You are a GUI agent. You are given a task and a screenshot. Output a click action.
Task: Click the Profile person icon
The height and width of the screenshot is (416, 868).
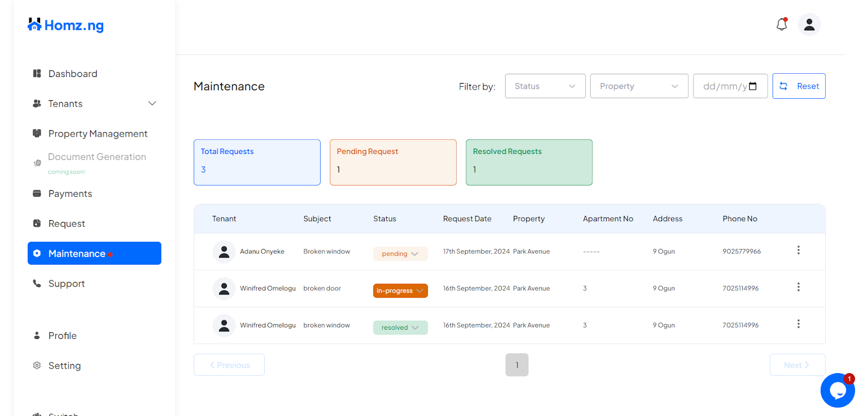click(x=37, y=336)
